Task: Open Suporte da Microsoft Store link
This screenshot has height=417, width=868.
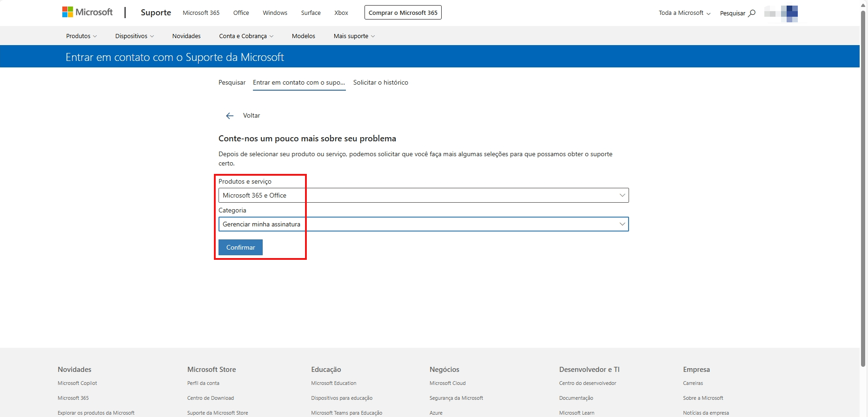Action: pos(218,413)
